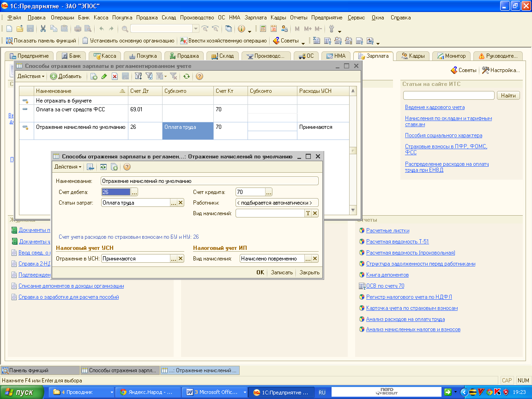Open the Действия dropdown in edit dialog
532x399 pixels.
pos(68,167)
